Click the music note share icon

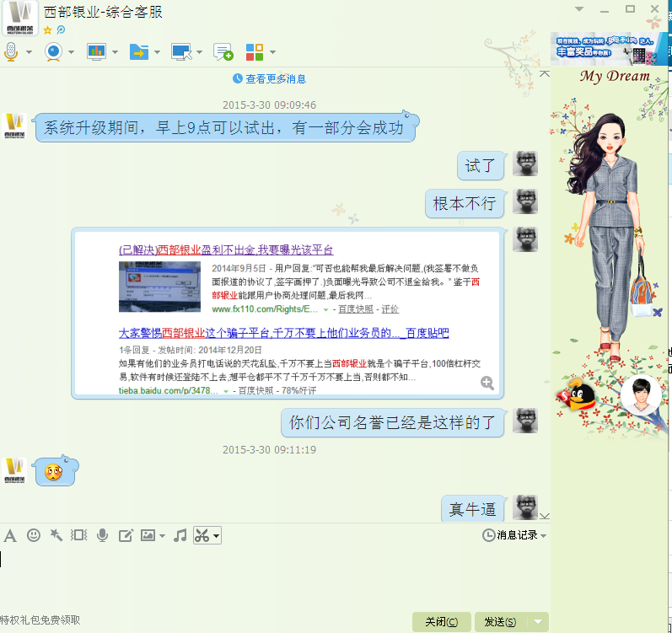pyautogui.click(x=180, y=535)
